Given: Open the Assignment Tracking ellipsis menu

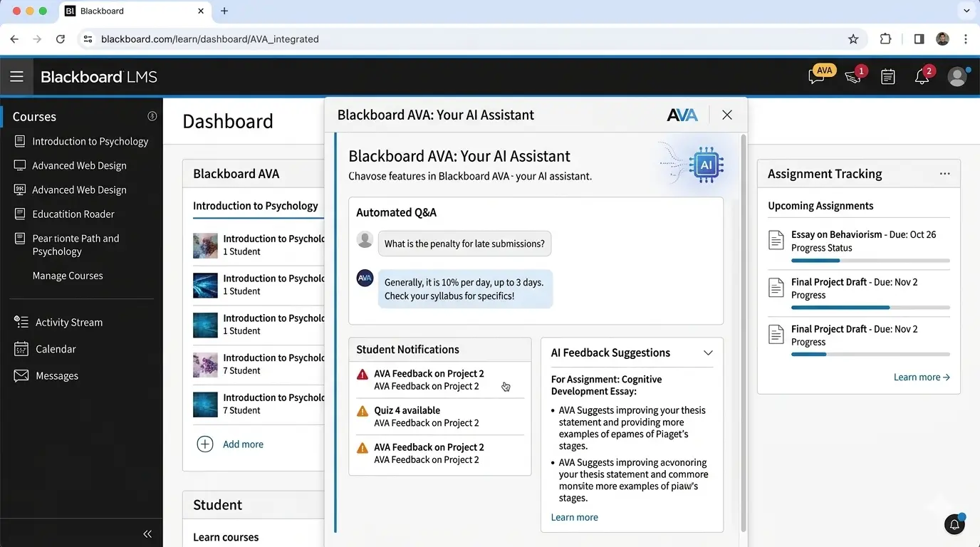Looking at the screenshot, I should (944, 173).
